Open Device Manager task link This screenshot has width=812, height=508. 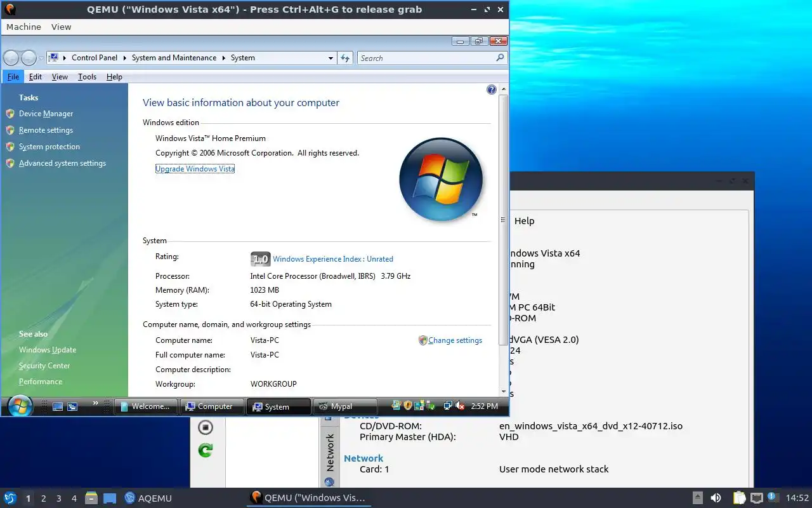[x=46, y=114]
